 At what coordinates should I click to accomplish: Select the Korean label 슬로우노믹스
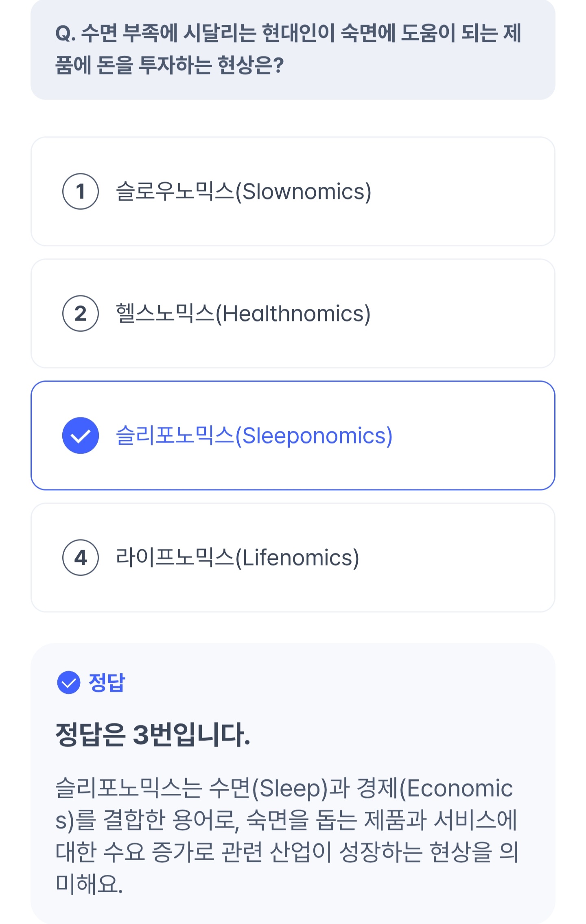coord(175,191)
